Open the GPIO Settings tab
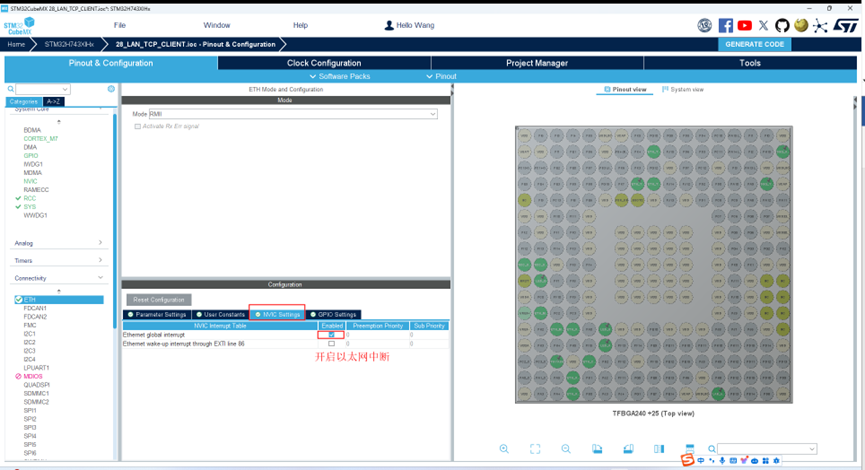The image size is (865, 470). (x=333, y=314)
